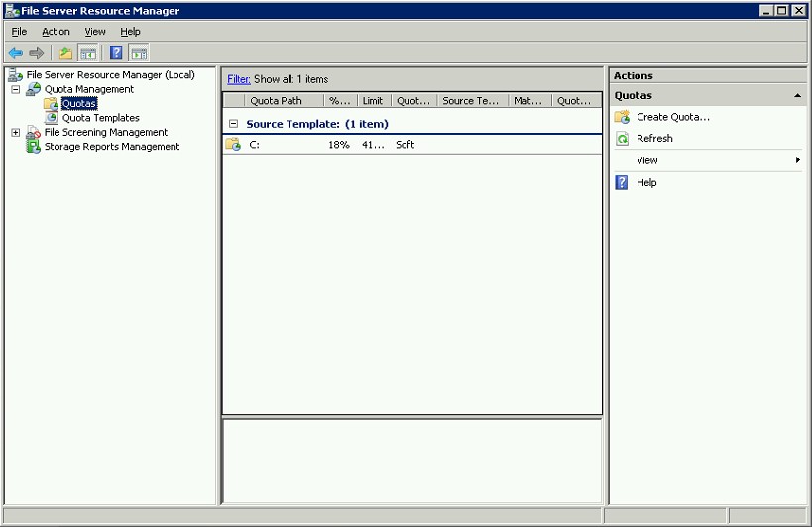Click the Help icon in Actions pane

click(x=622, y=182)
